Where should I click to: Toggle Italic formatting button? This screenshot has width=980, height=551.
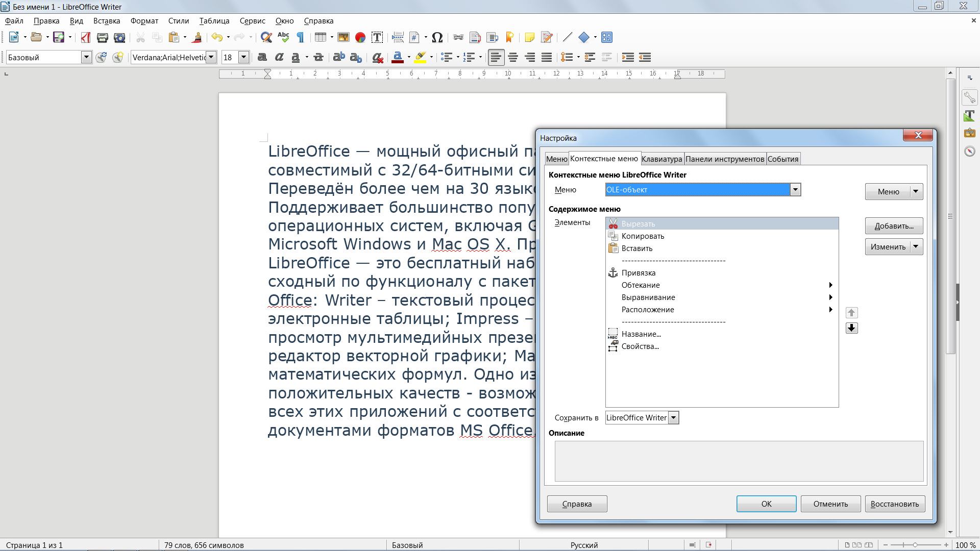click(x=279, y=57)
